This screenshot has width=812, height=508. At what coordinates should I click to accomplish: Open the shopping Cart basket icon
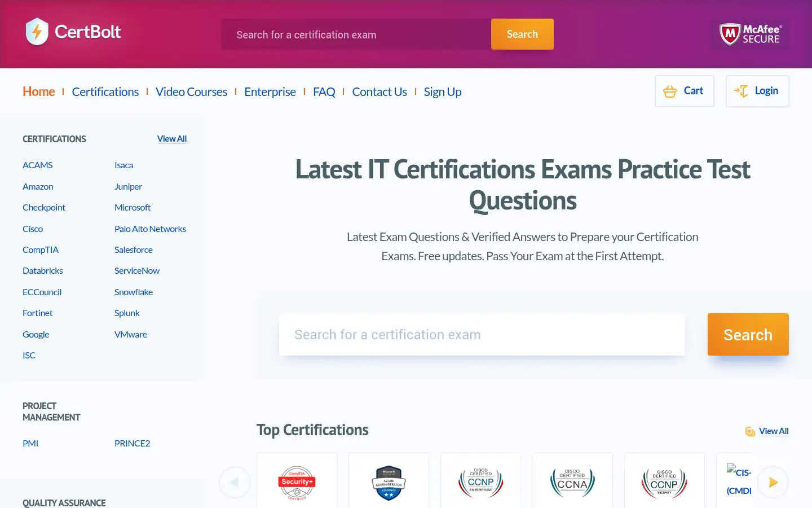[670, 91]
